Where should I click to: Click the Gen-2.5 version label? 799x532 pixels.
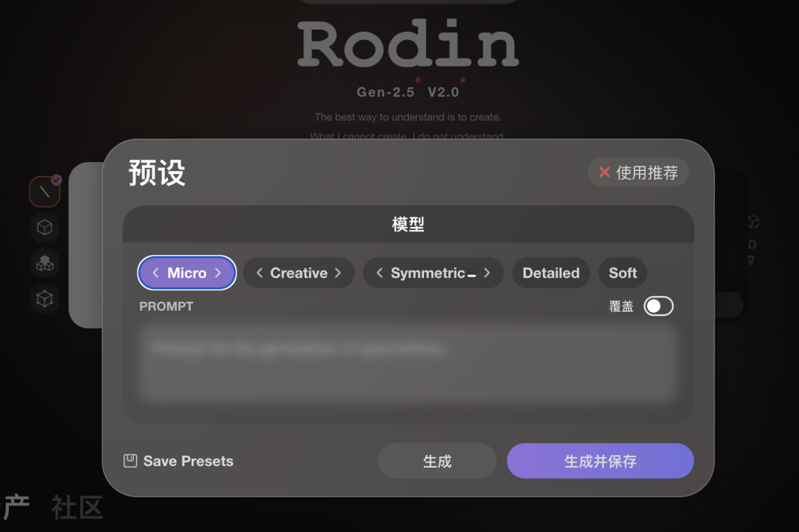[x=385, y=92]
